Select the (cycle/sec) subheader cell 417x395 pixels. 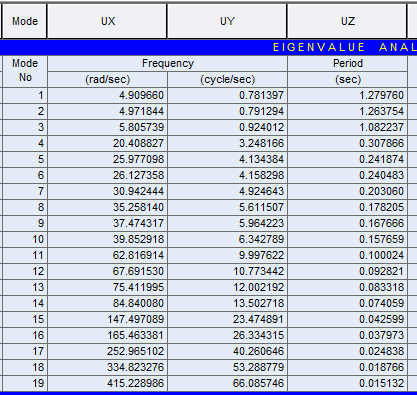pyautogui.click(x=227, y=79)
